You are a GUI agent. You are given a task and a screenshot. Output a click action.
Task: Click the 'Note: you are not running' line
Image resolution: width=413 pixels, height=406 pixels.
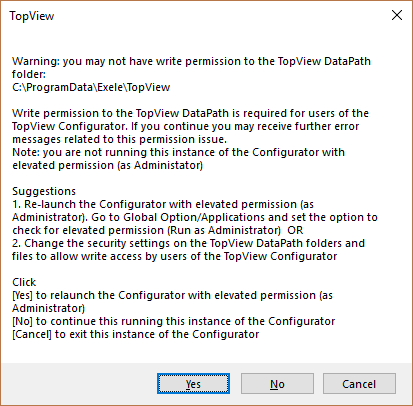point(178,152)
